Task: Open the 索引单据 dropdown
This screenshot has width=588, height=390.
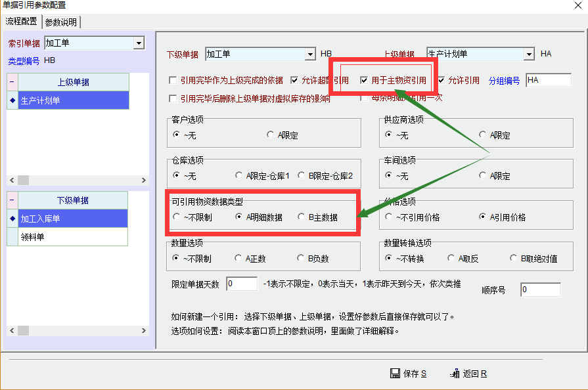Action: [x=139, y=43]
